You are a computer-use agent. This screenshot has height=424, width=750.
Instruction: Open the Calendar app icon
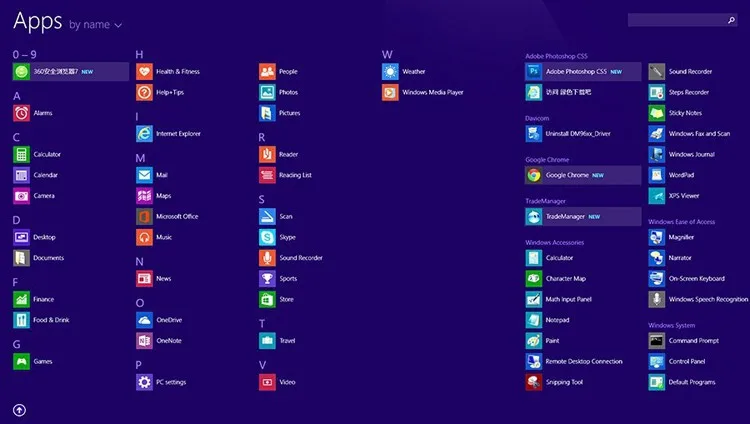click(x=21, y=175)
